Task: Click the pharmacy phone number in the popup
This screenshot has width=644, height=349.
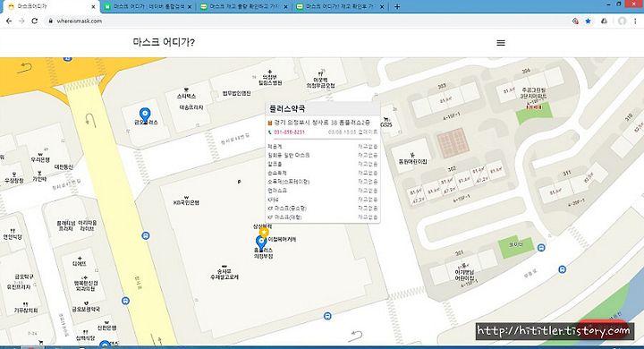Action: [289, 132]
